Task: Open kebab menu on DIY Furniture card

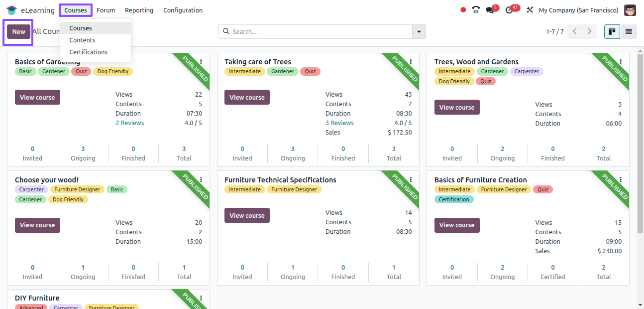Action: click(201, 298)
